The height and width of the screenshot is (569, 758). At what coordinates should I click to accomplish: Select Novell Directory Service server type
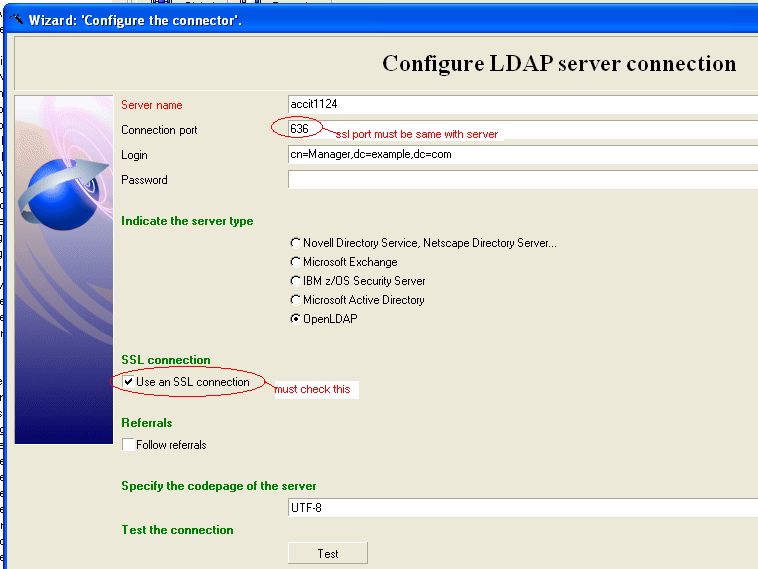[295, 243]
